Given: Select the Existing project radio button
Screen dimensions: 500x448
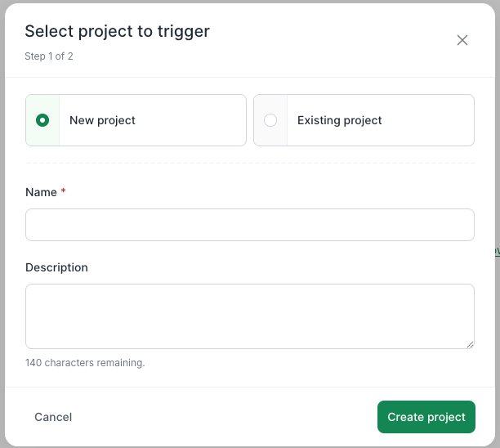Looking at the screenshot, I should [270, 120].
